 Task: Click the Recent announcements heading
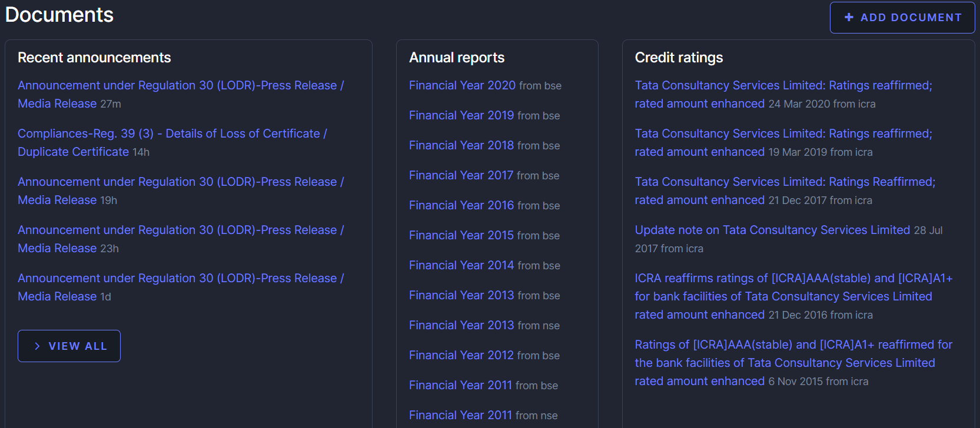coord(94,58)
